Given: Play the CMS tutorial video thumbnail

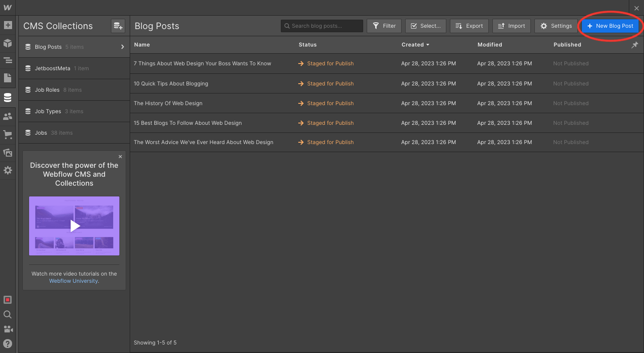Looking at the screenshot, I should click(x=74, y=226).
